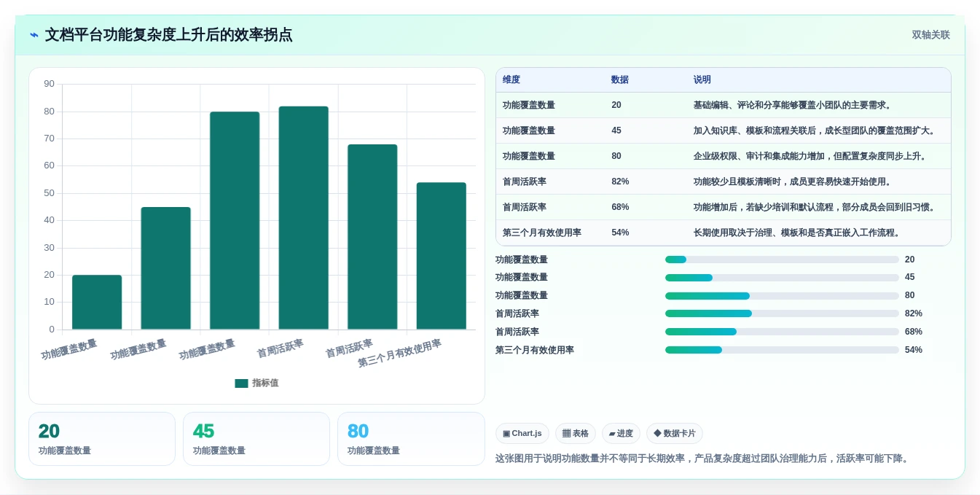Click the chart bar reaching value 20
This screenshot has height=495, width=980.
(x=97, y=303)
